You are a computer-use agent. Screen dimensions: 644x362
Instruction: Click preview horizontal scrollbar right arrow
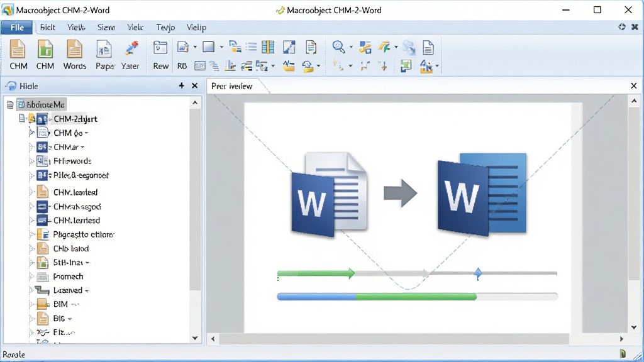pos(621,339)
